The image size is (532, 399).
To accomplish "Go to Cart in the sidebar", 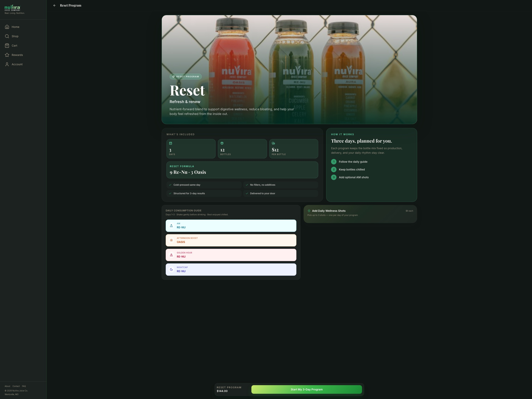I will click(x=23, y=45).
